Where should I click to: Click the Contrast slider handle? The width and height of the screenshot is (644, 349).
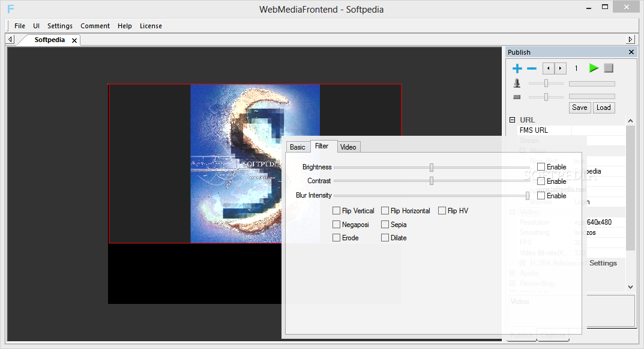pos(432,181)
